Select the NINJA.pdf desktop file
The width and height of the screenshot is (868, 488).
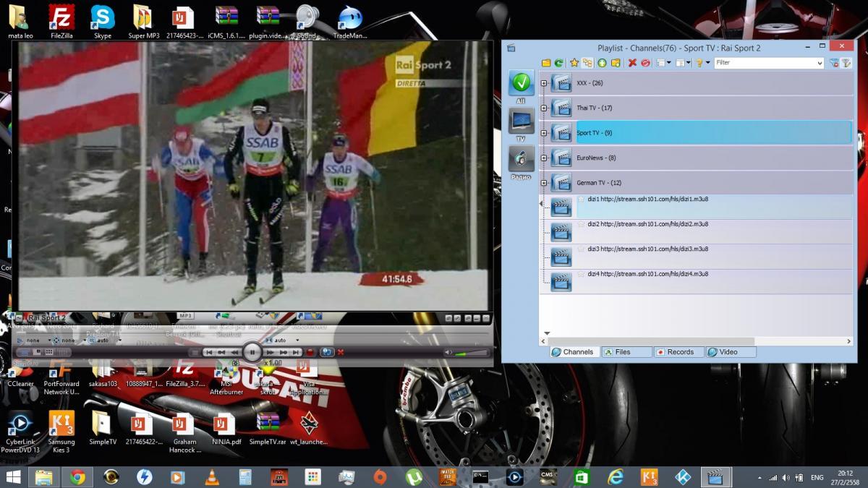(x=225, y=429)
